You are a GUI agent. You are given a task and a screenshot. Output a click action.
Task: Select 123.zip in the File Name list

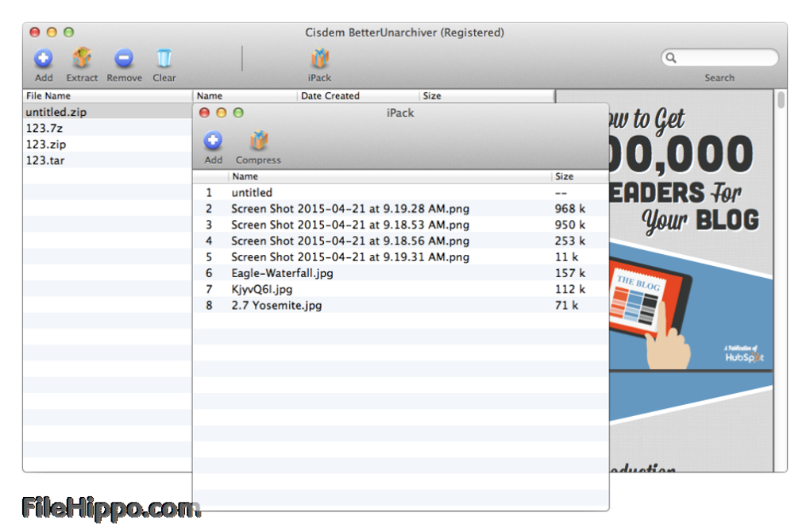[107, 144]
